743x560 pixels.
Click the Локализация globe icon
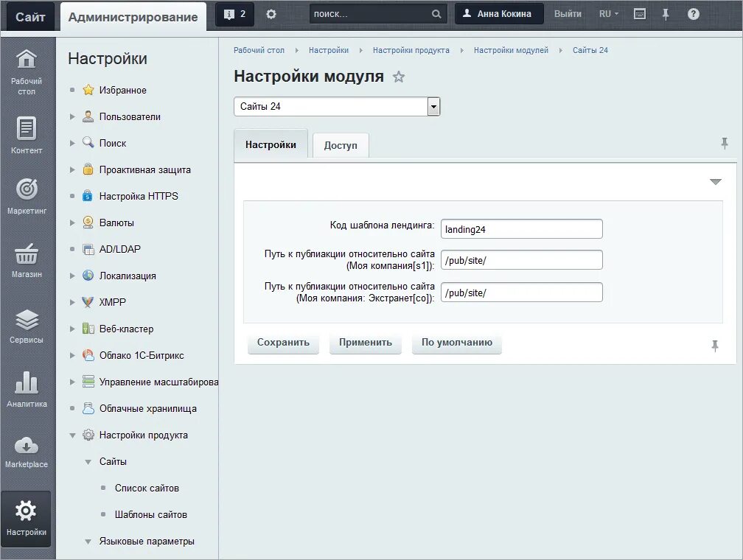88,276
